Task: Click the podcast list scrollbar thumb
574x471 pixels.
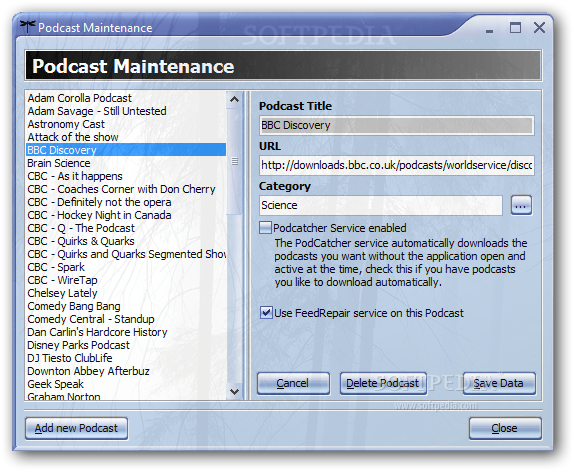Action: (x=234, y=161)
